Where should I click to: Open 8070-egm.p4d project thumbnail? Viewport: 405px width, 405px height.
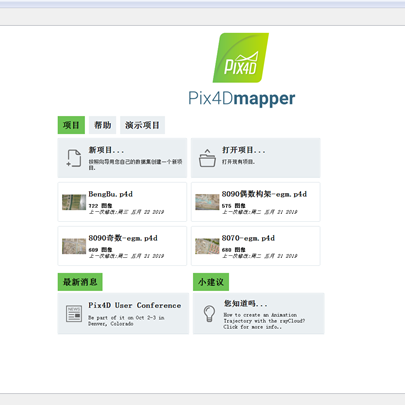[x=207, y=246]
